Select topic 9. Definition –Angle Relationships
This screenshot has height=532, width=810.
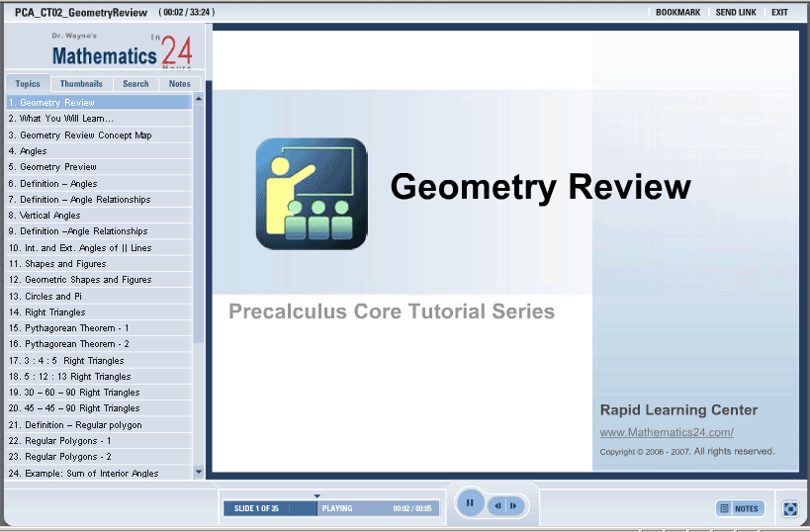pos(99,231)
